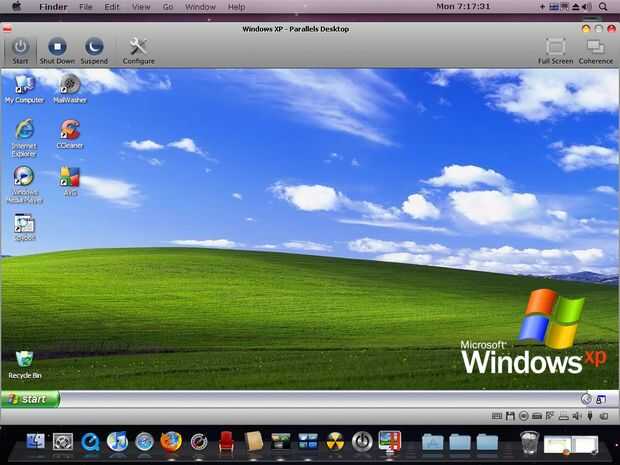Click the keyboard status icon in Parallels

click(x=497, y=416)
